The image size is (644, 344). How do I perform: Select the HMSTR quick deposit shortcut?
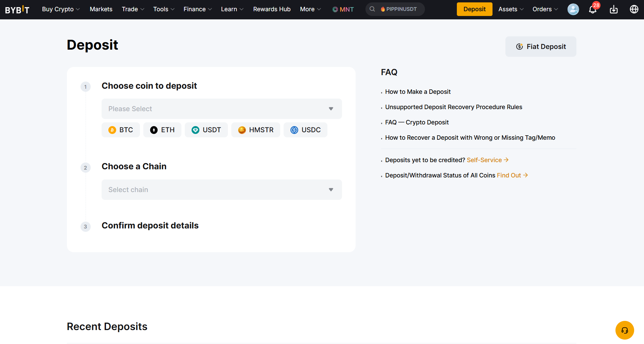point(255,130)
